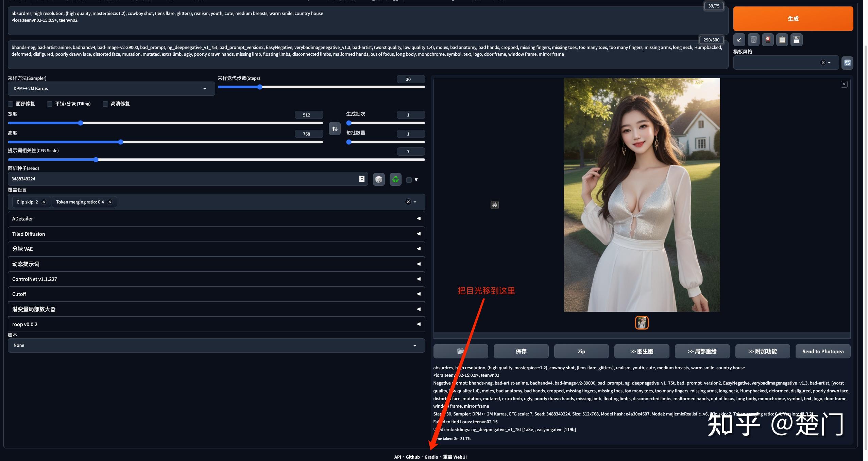This screenshot has height=461, width=868.
Task: Click the floppy disk save style icon
Action: (x=796, y=40)
